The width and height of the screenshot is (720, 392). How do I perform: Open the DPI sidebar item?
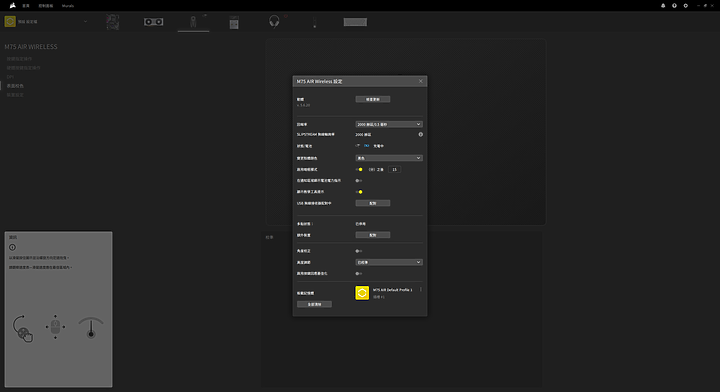[10, 77]
